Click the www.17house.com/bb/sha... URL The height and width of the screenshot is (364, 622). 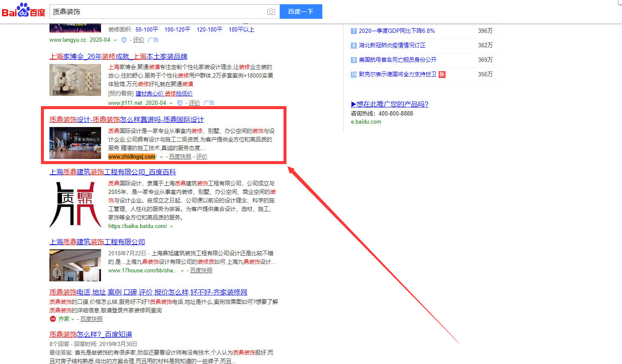point(143,271)
